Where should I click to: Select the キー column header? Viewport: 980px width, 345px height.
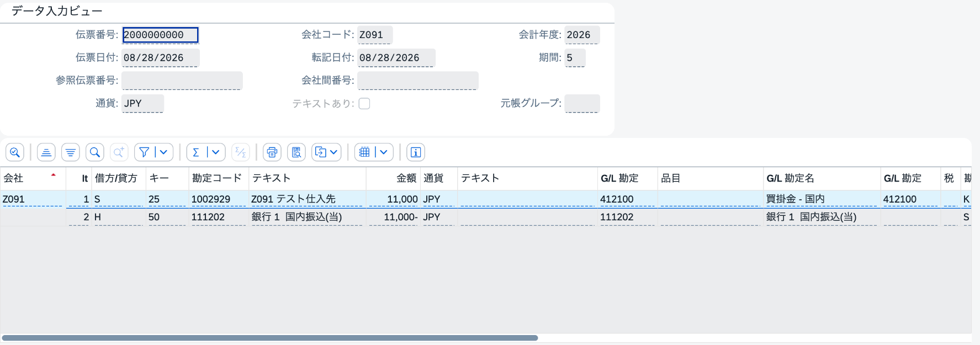pyautogui.click(x=167, y=178)
